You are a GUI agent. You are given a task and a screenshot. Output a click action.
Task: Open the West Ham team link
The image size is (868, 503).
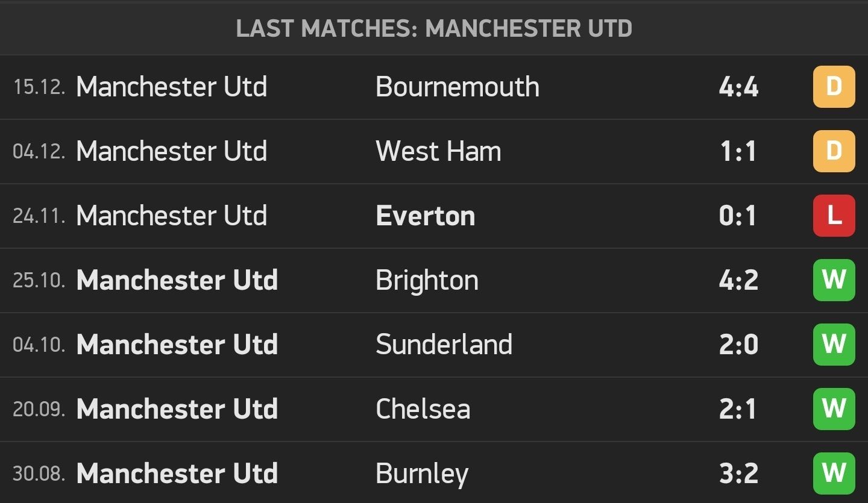click(x=438, y=151)
